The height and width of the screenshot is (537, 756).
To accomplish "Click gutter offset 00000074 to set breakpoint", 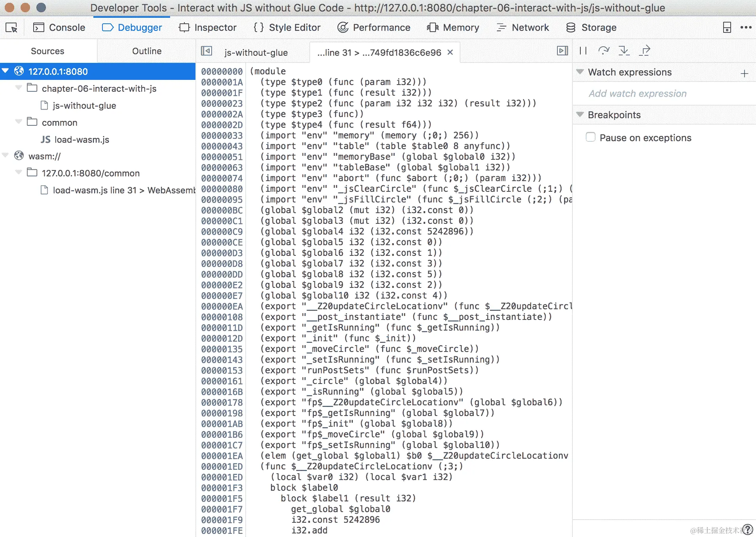I will click(222, 178).
